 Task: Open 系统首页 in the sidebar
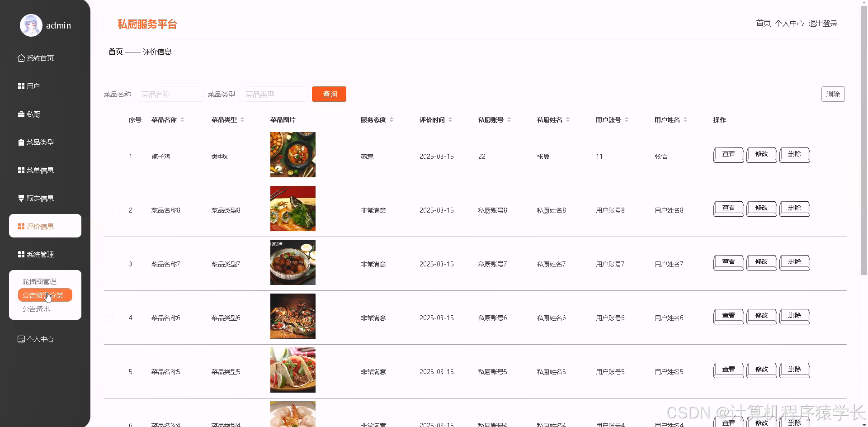[x=36, y=58]
